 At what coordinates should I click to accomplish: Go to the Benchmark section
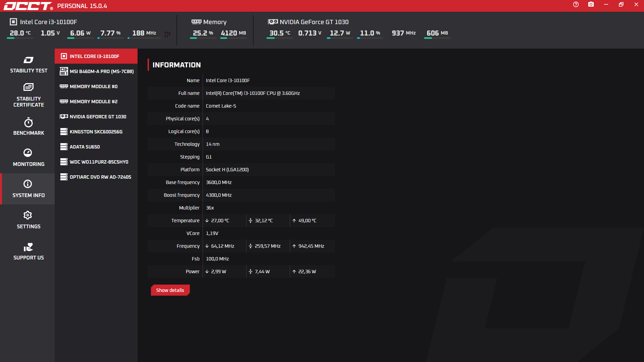pos(29,127)
